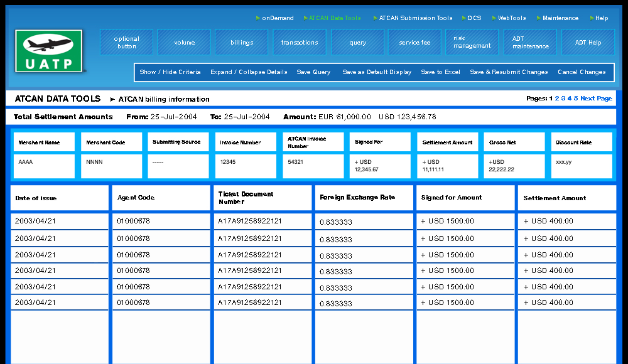Viewport: 628px width, 364px height.
Task: Go to the transactions button
Action: click(300, 43)
